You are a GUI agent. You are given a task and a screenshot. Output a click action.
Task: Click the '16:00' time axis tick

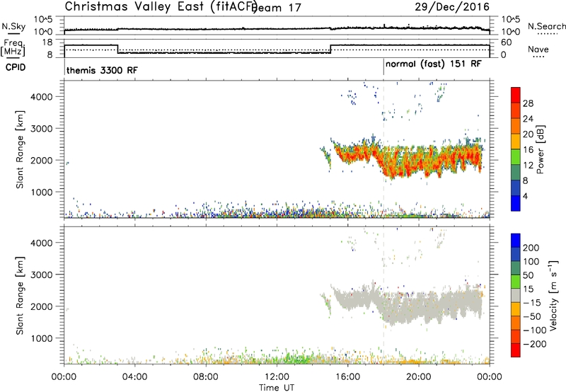pos(347,377)
